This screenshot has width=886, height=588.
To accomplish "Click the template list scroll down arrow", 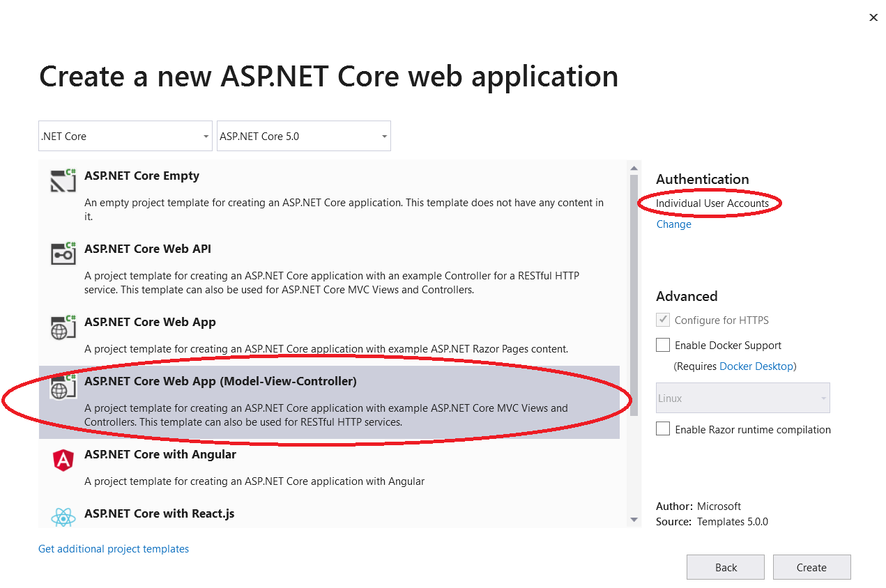I will click(x=634, y=520).
